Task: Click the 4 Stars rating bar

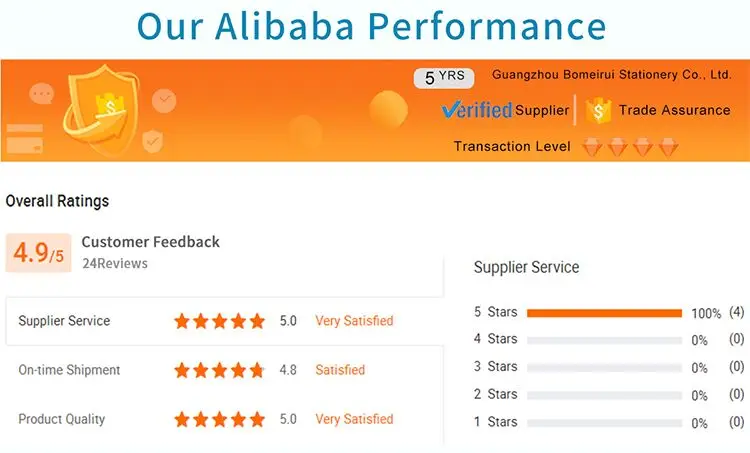Action: 604,340
